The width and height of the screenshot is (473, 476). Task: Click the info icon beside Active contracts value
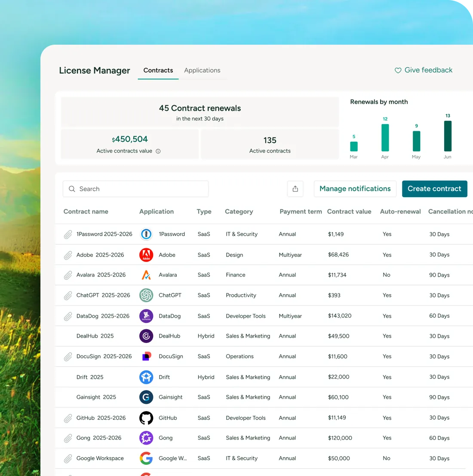click(x=158, y=151)
